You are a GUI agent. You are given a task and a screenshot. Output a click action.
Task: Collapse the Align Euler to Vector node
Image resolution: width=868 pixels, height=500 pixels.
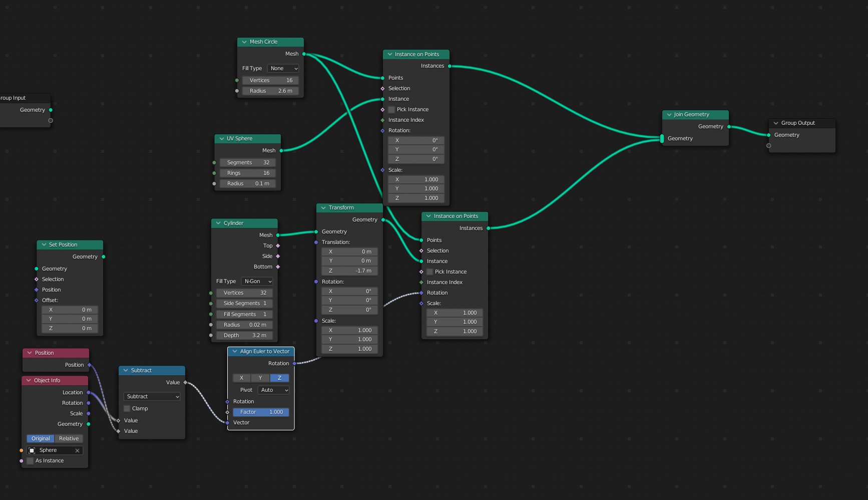tap(234, 352)
